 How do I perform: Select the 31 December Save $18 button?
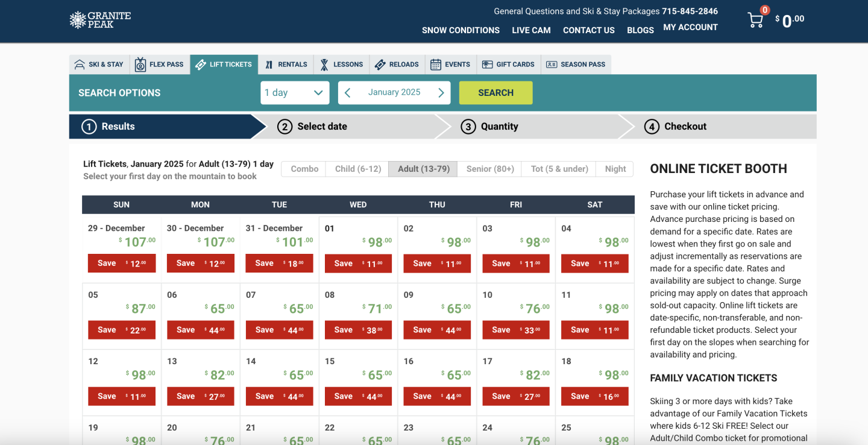(x=279, y=263)
